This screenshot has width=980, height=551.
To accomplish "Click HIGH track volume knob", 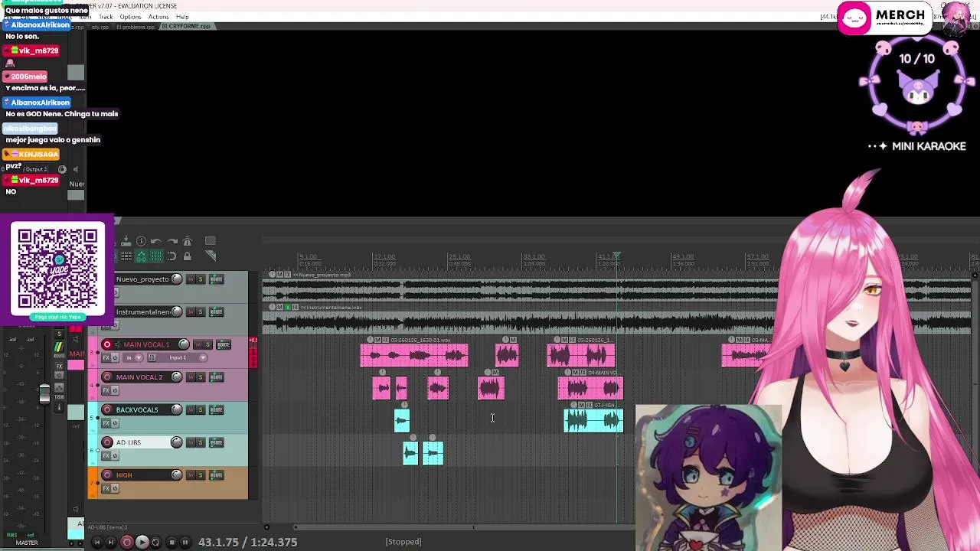I will 177,474.
